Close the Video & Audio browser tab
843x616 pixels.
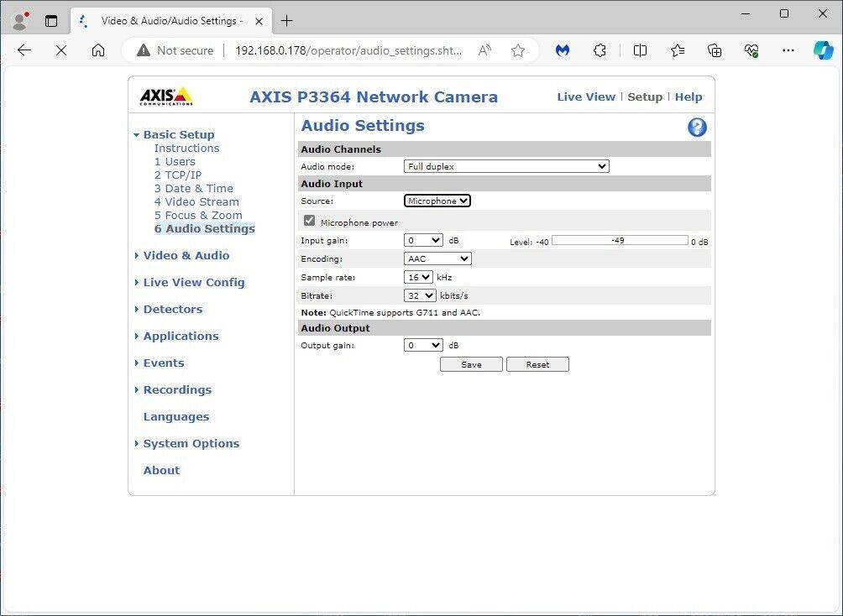tap(259, 22)
